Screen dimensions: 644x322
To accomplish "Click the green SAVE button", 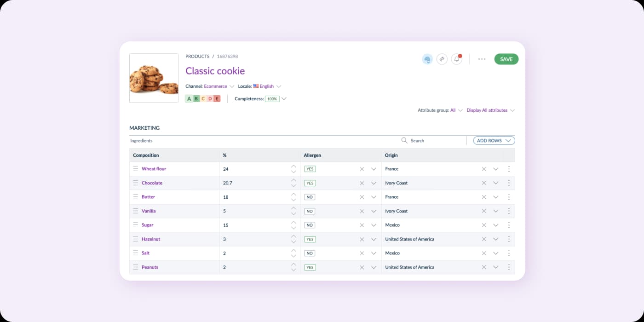I will coord(506,59).
